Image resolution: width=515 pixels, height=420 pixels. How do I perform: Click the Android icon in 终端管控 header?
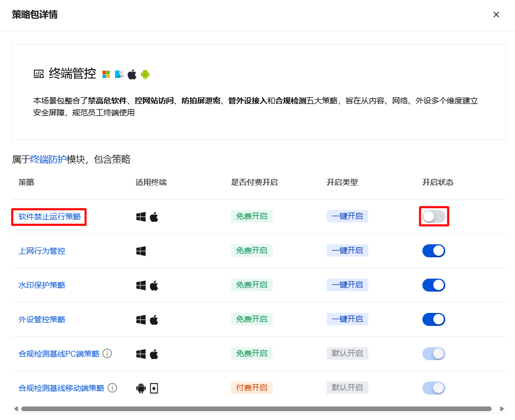[145, 74]
